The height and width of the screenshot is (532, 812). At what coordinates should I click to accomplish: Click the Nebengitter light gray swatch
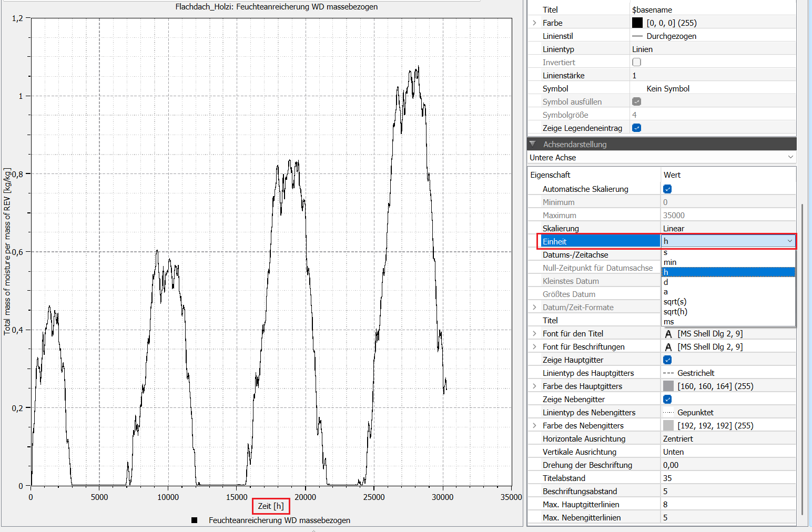(668, 425)
